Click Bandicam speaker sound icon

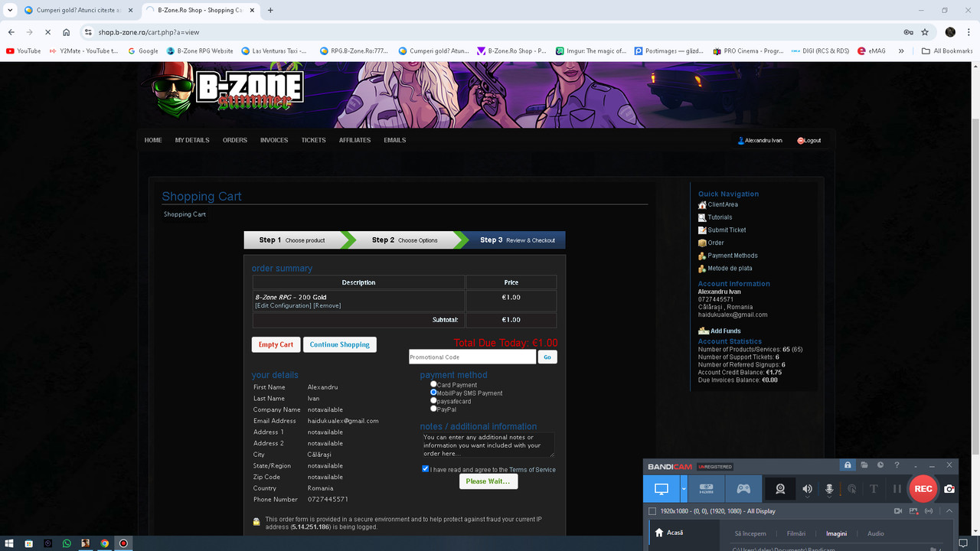[807, 489]
